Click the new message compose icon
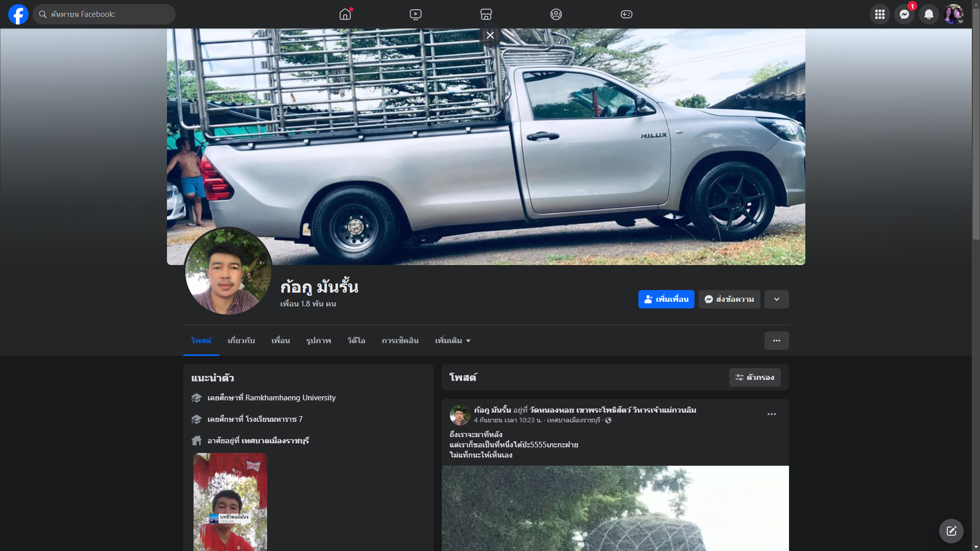The image size is (980, 551). (x=951, y=531)
